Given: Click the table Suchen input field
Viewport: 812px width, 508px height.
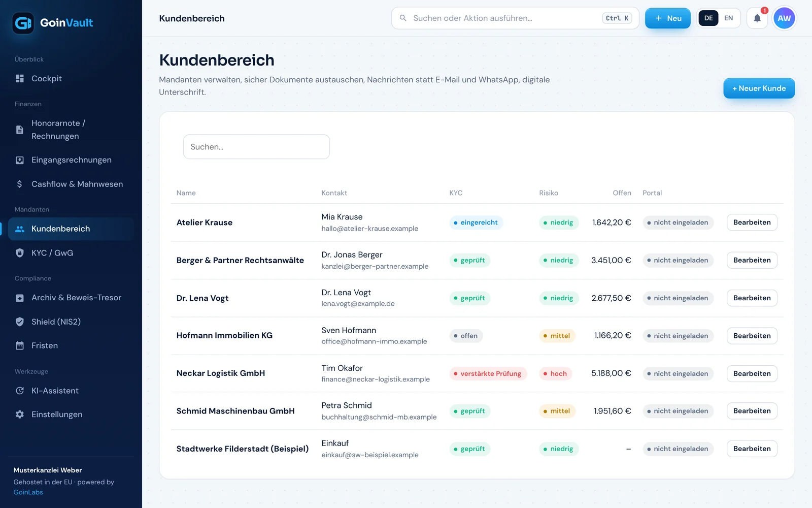Looking at the screenshot, I should pyautogui.click(x=256, y=147).
